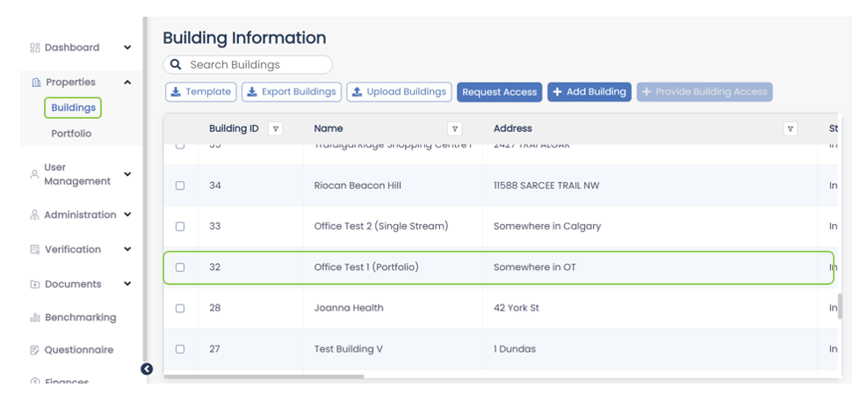Expand the Verification chevron
Image resolution: width=868 pixels, height=409 pixels.
127,250
